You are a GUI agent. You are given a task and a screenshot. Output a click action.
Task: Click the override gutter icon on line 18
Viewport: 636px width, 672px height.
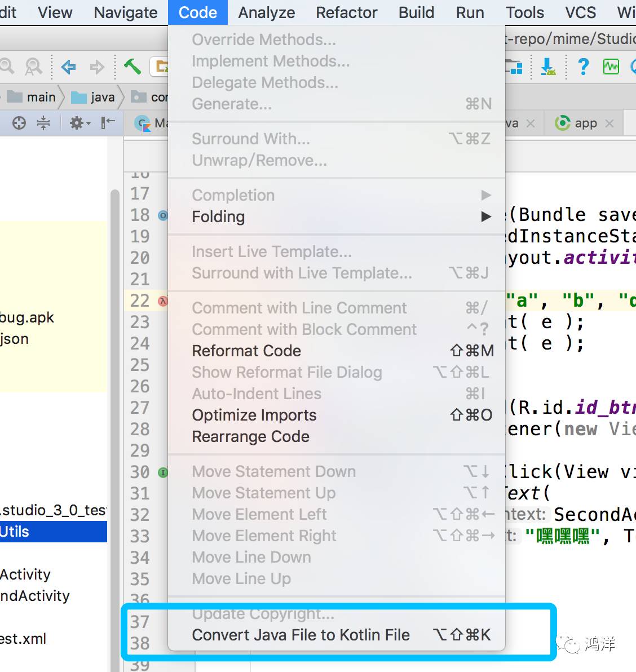(x=163, y=215)
